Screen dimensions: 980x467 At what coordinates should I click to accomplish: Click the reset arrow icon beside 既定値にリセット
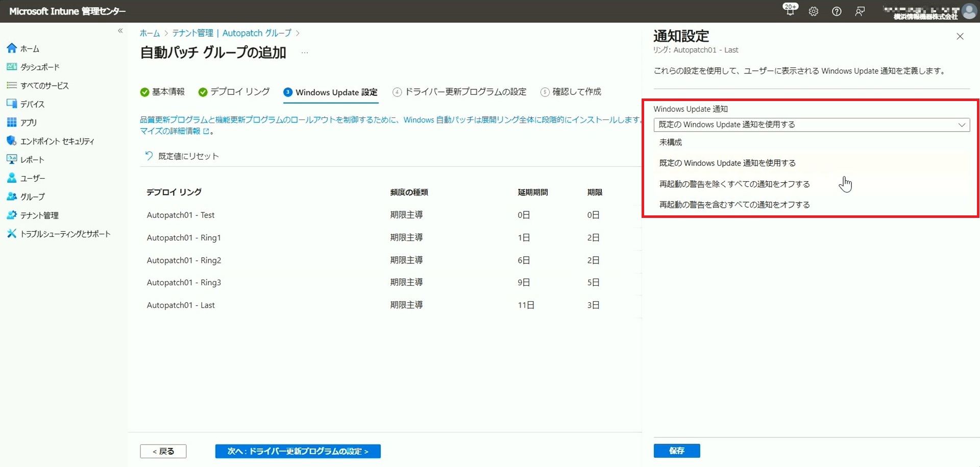point(149,156)
